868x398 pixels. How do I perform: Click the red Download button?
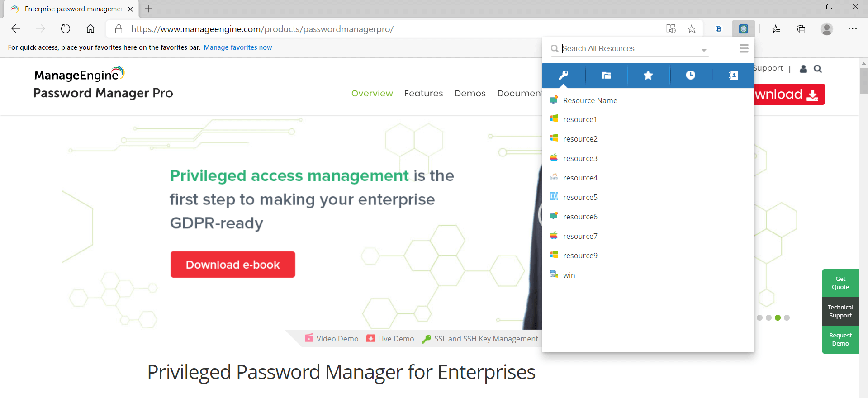[x=789, y=95]
